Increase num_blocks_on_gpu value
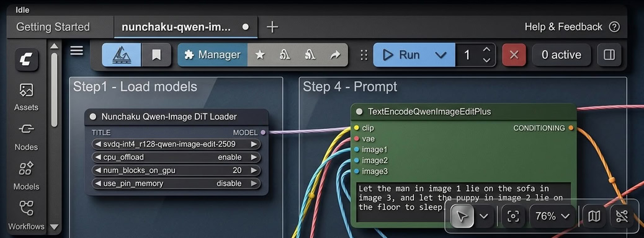Viewport: 644px width, 238px height. coord(254,170)
